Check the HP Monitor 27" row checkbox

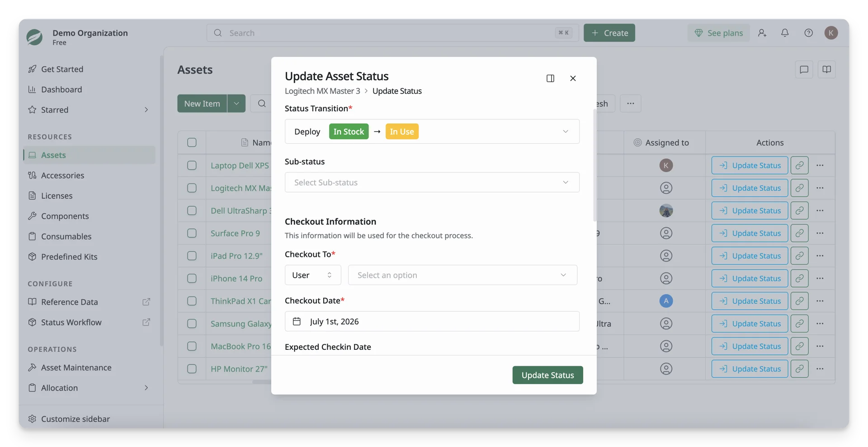pyautogui.click(x=192, y=369)
